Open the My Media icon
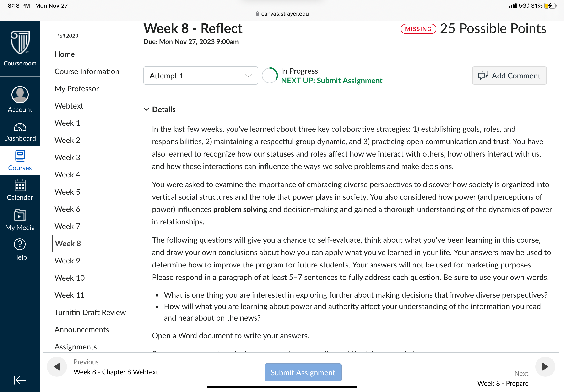Screen dimensions: 564x392 pos(20,215)
